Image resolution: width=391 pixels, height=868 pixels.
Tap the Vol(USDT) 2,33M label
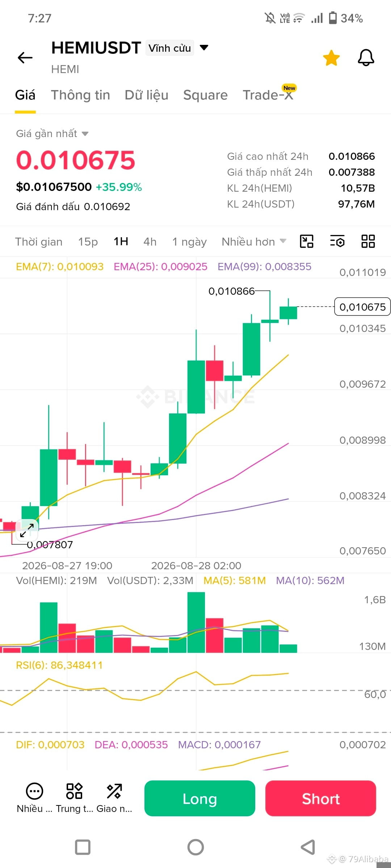[150, 580]
